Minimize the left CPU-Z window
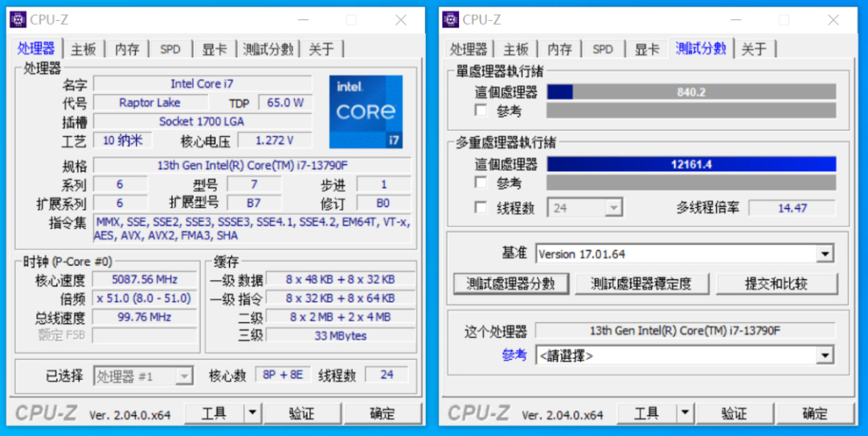 303,20
